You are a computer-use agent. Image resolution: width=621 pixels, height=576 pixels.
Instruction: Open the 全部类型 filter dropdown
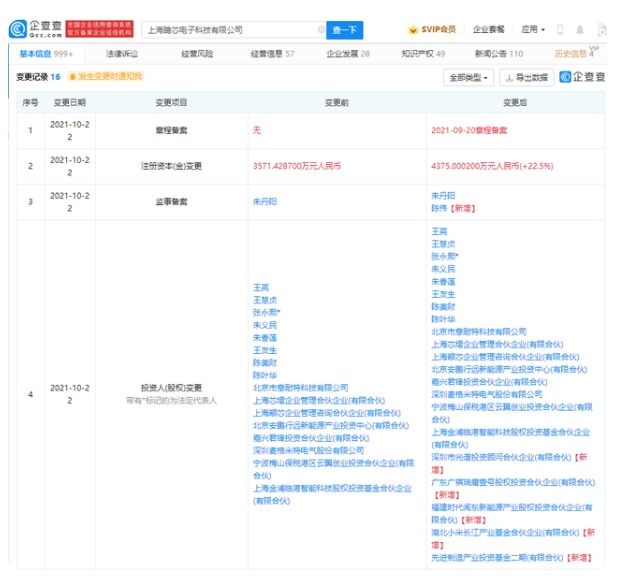[468, 77]
